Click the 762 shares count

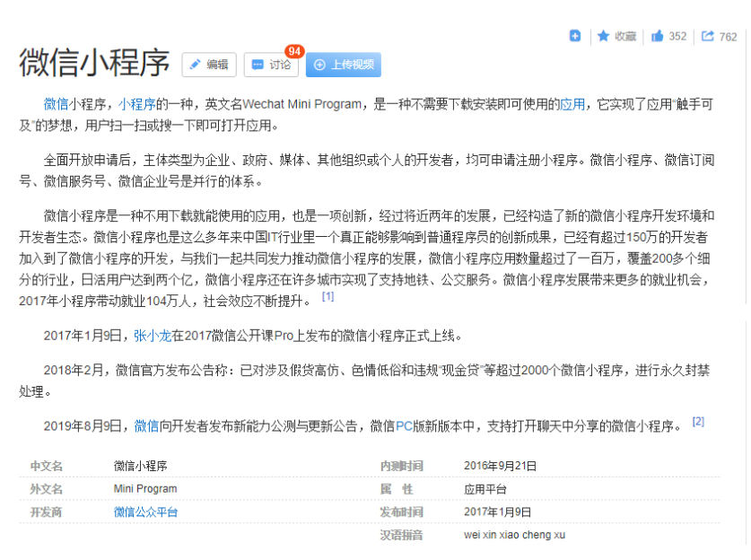[728, 37]
